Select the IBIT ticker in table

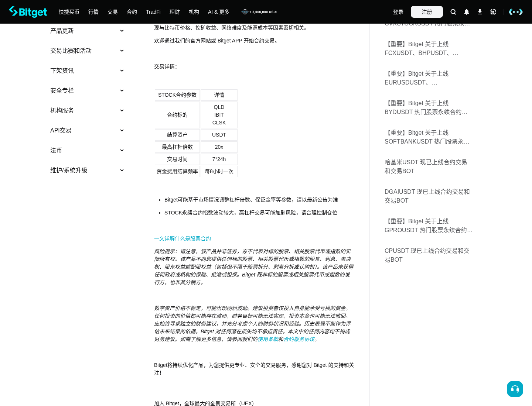(219, 115)
